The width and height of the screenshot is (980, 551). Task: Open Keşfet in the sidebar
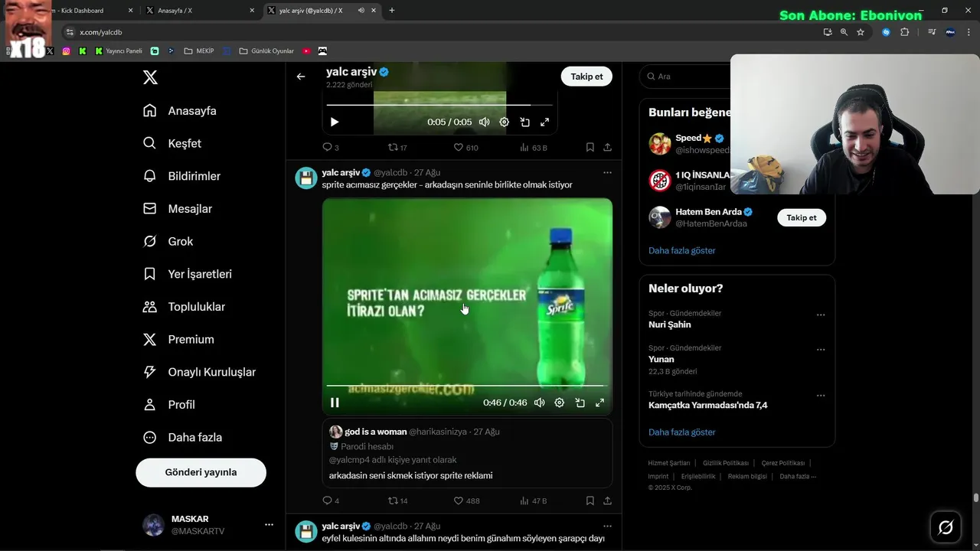pos(172,143)
